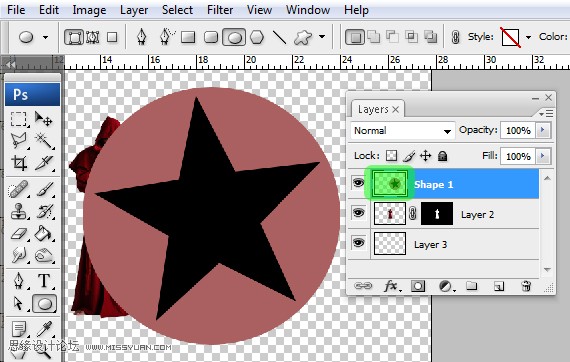Open the Style picker dropdown arrow
The width and height of the screenshot is (570, 362).
click(x=528, y=37)
